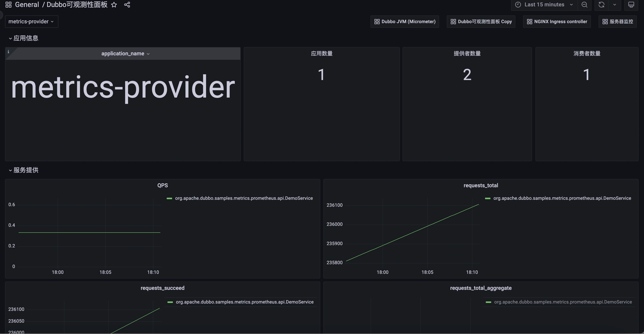Toggle QPS legend DemoService series

coord(244,198)
